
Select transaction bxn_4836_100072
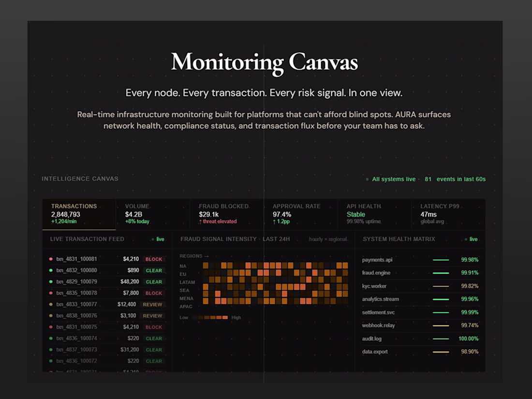pyautogui.click(x=107, y=361)
